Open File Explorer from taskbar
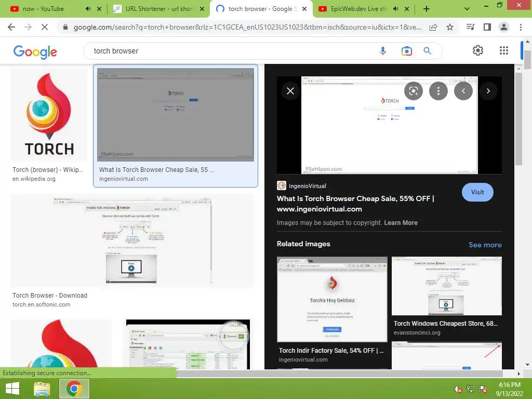Image resolution: width=532 pixels, height=399 pixels. pyautogui.click(x=42, y=389)
